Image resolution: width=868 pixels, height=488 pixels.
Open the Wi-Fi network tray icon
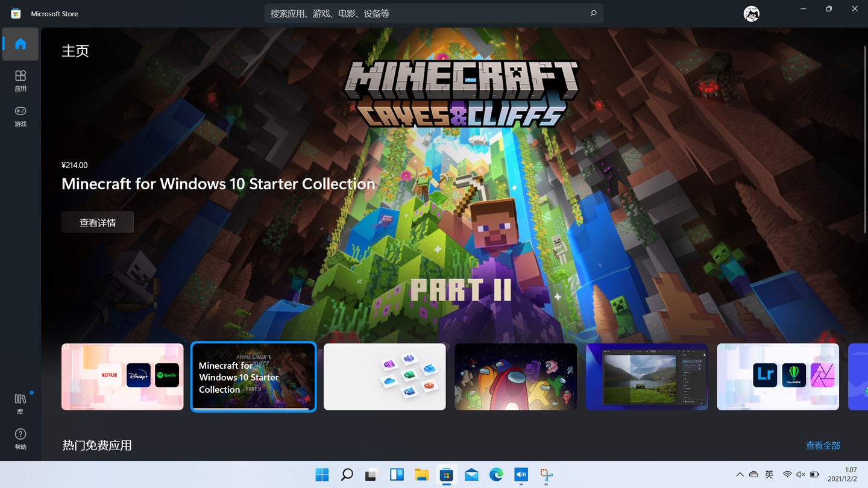[787, 475]
